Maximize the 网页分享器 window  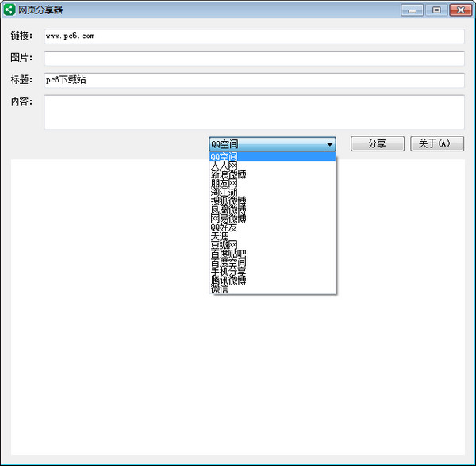click(x=436, y=10)
